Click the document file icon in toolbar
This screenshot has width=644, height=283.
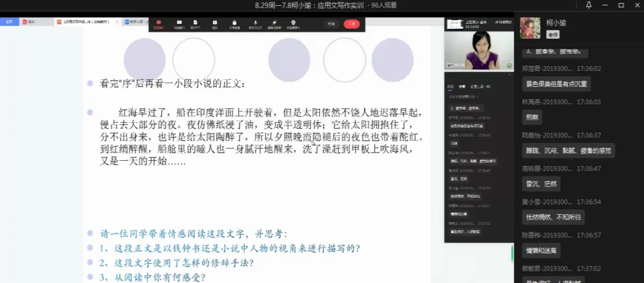[x=195, y=24]
